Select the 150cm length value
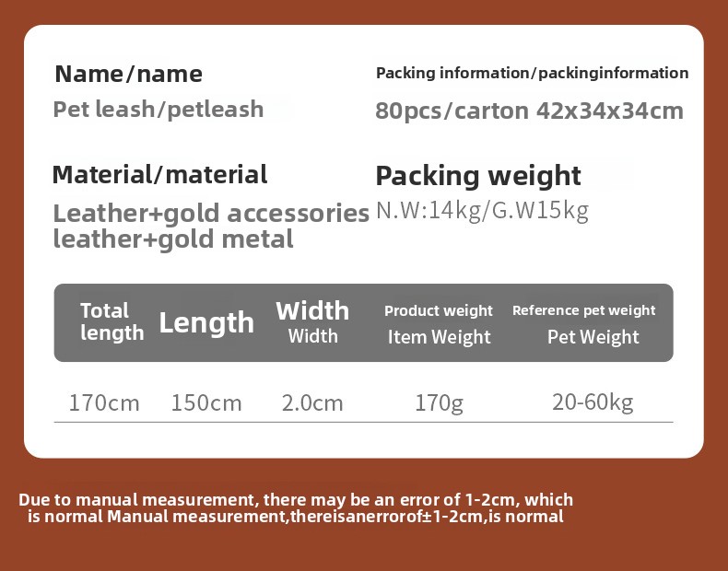This screenshot has width=728, height=571. pyautogui.click(x=206, y=403)
